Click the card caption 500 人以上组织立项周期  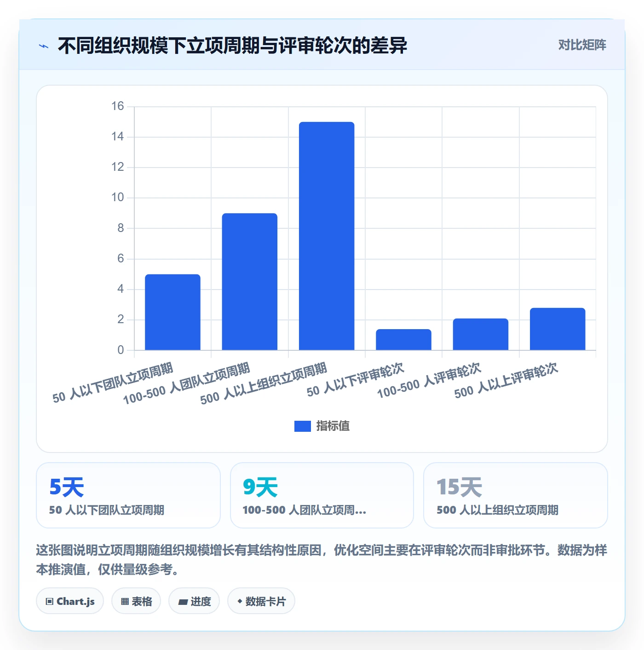pyautogui.click(x=498, y=510)
